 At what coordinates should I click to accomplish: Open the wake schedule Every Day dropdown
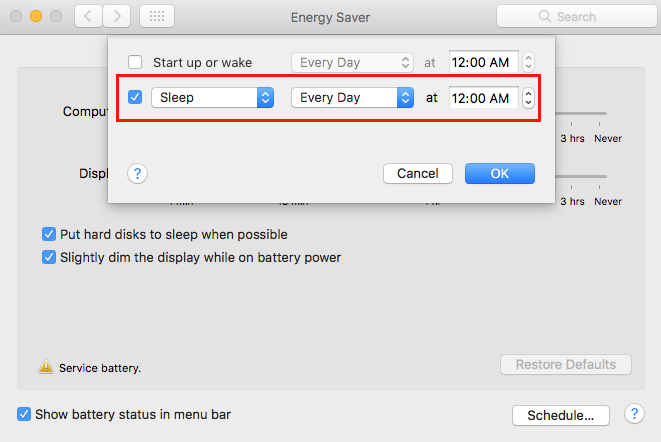click(352, 62)
